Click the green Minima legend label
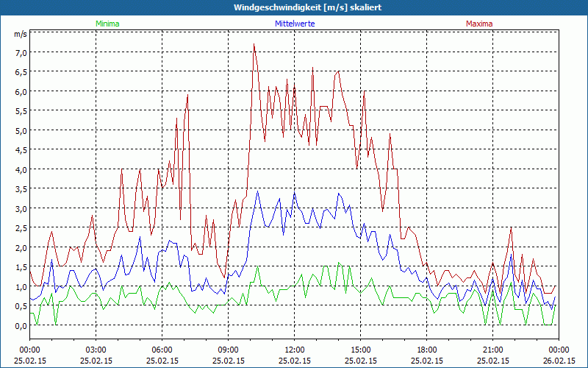Image resolution: width=588 pixels, height=368 pixels. pyautogui.click(x=107, y=24)
